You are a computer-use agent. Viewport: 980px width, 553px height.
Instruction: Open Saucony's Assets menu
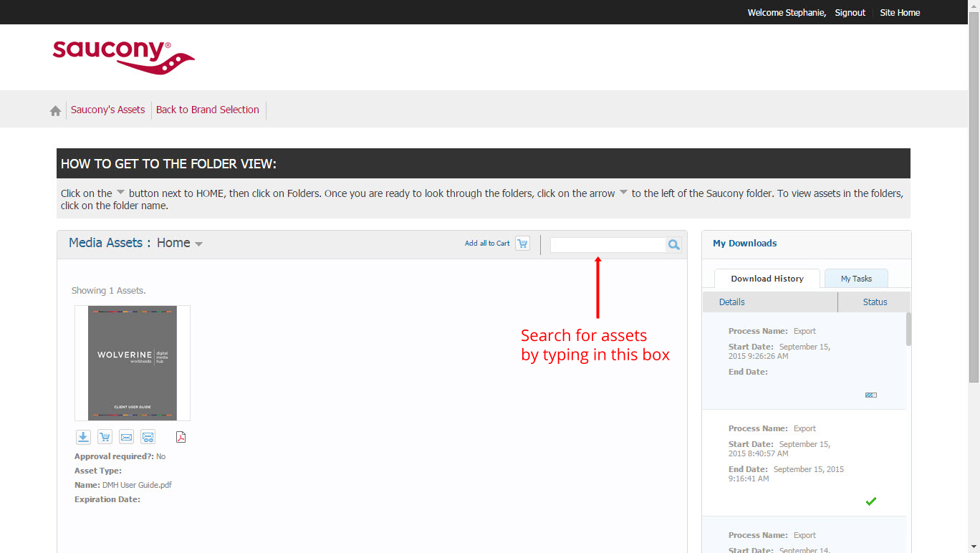point(108,110)
